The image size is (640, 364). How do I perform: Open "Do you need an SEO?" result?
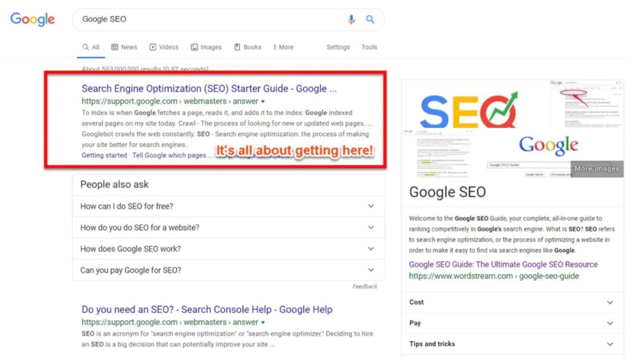point(207,310)
